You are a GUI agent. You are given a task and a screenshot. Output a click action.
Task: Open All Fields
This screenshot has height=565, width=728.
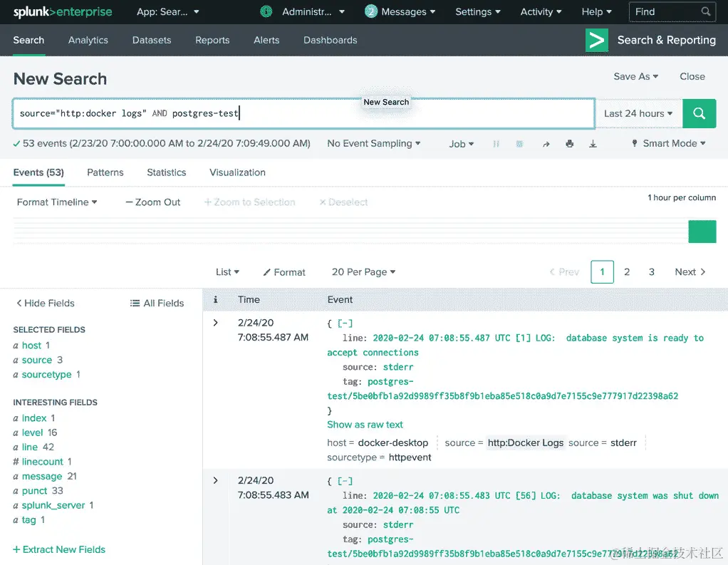pyautogui.click(x=157, y=303)
